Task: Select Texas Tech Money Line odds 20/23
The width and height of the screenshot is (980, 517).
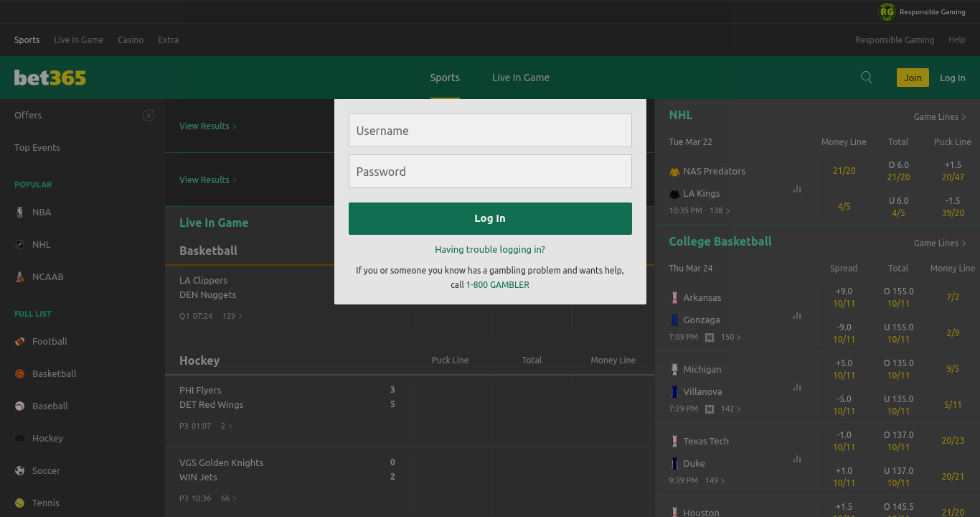Action: (953, 440)
